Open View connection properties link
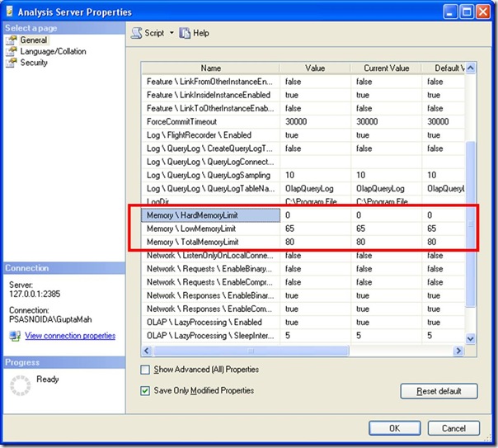498x448 pixels. tap(70, 336)
